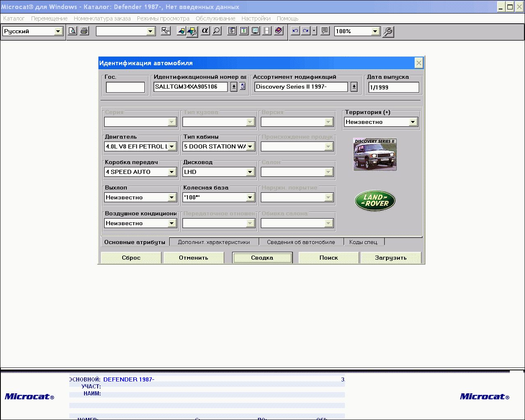525x420 pixels.
Task: Click the redo arrow icon
Action: coord(306,31)
